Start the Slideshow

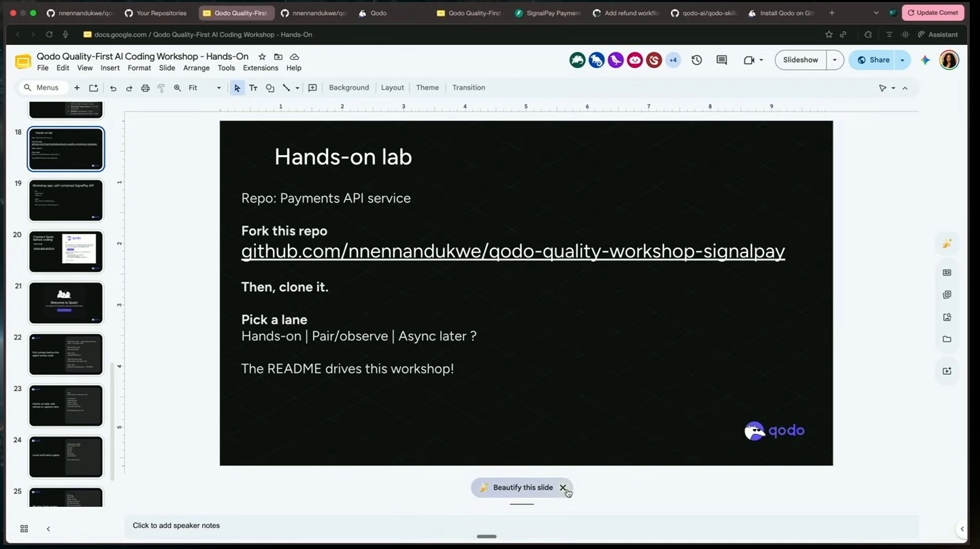[x=800, y=60]
